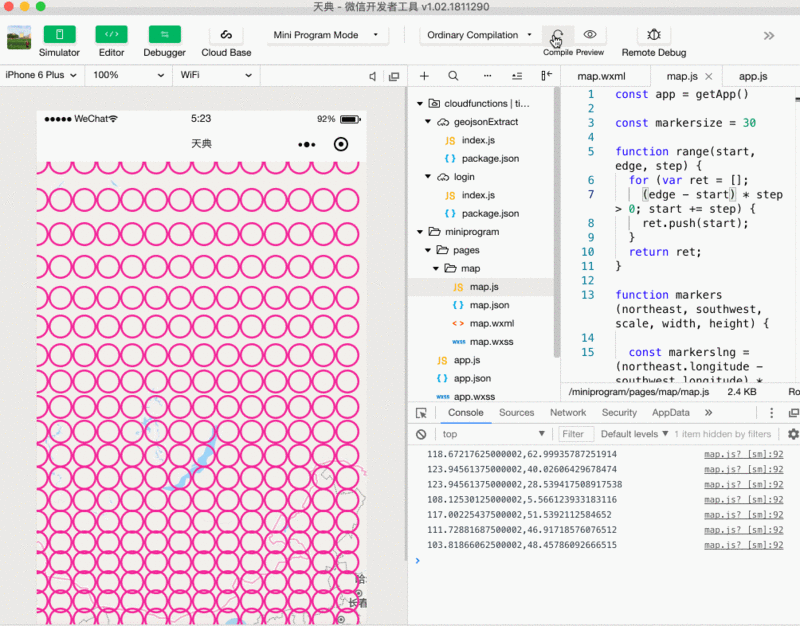Viewport: 800px width, 626px height.
Task: Open the 100% zoom dropdown
Action: click(128, 75)
